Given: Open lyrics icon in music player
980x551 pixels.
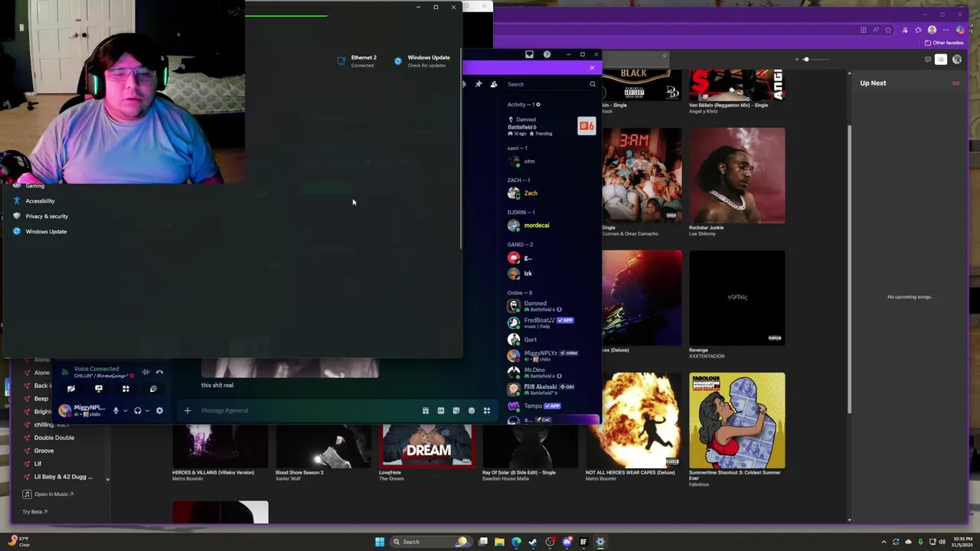Looking at the screenshot, I should click(x=928, y=60).
